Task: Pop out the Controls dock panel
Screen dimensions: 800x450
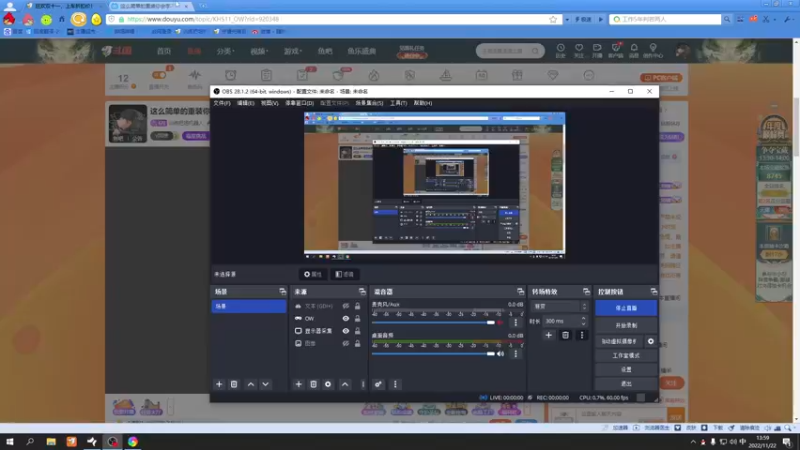Action: click(x=654, y=291)
